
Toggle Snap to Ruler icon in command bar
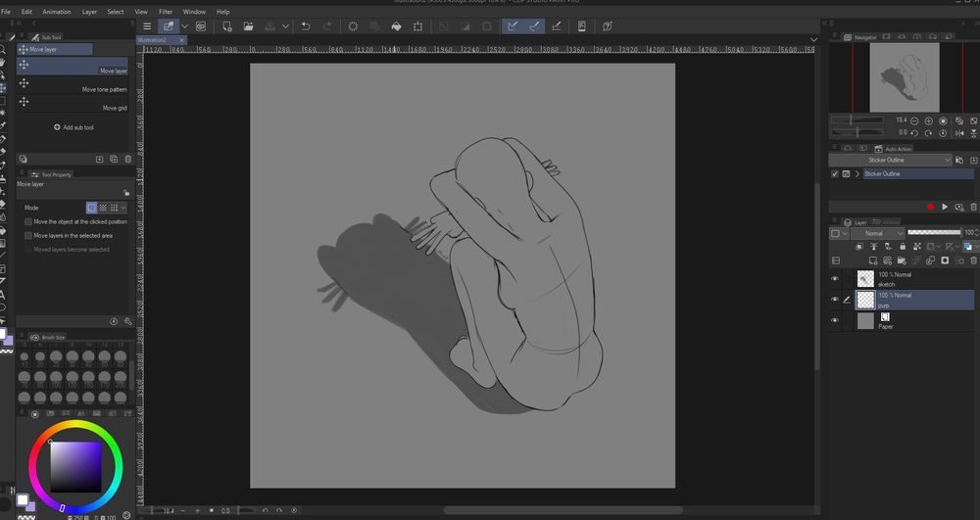[x=513, y=26]
